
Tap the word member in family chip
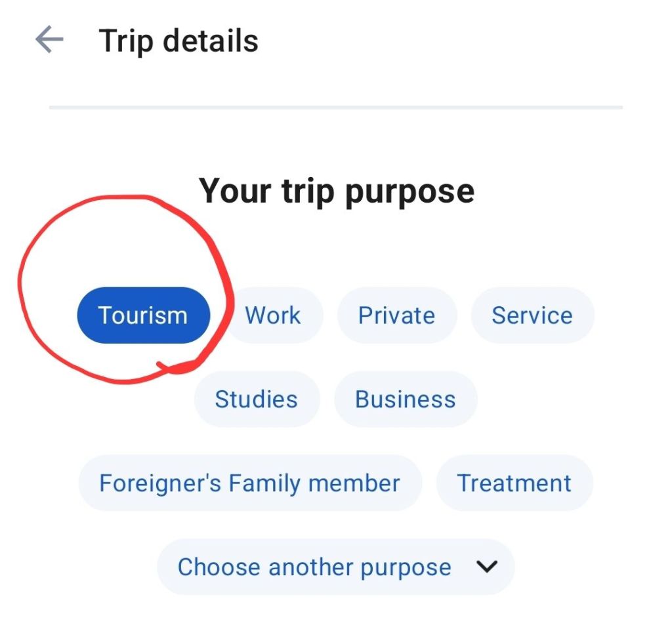(354, 483)
